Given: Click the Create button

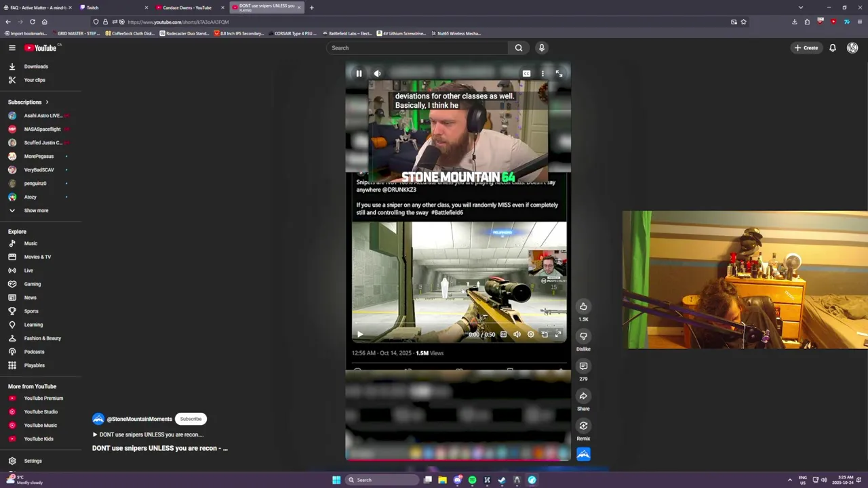Looking at the screenshot, I should tap(806, 47).
